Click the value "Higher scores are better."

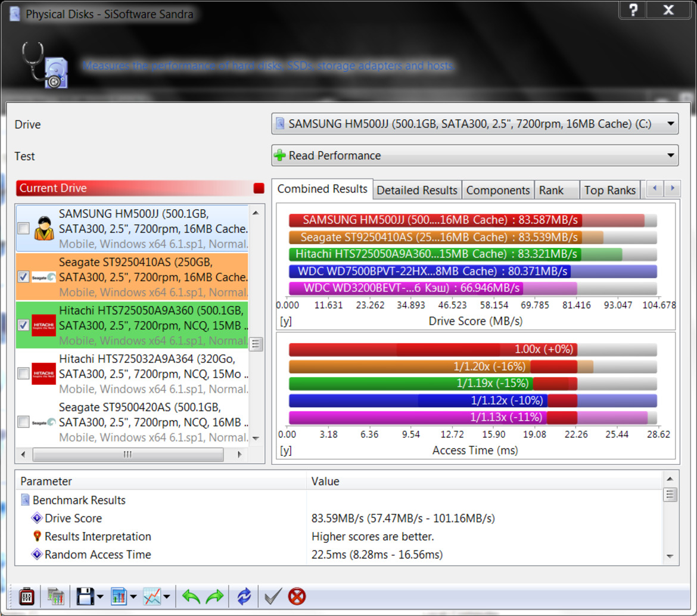pyautogui.click(x=372, y=536)
